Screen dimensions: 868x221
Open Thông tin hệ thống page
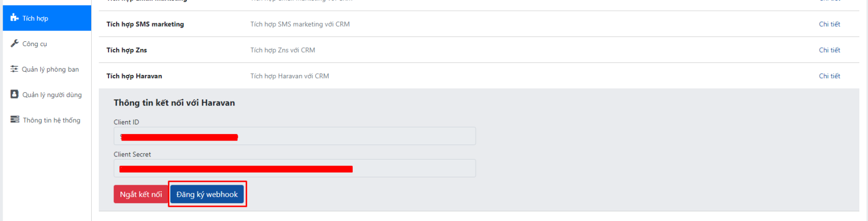[x=51, y=120]
